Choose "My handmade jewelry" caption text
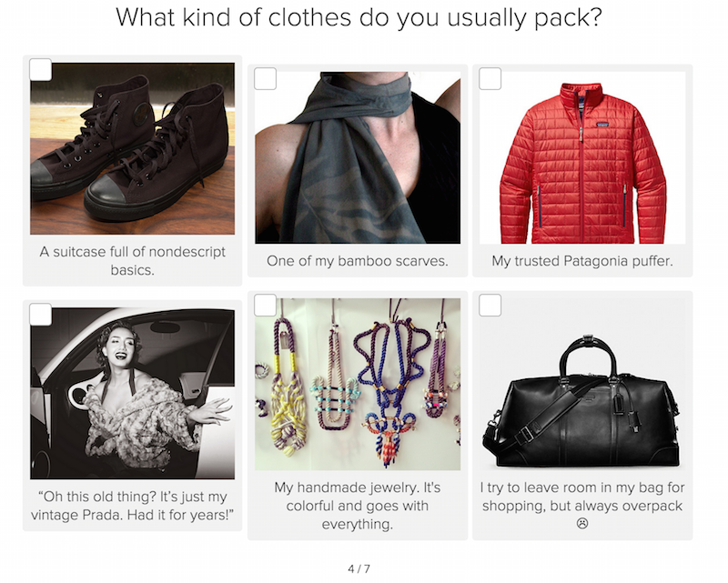This screenshot has height=583, width=728. [x=358, y=506]
